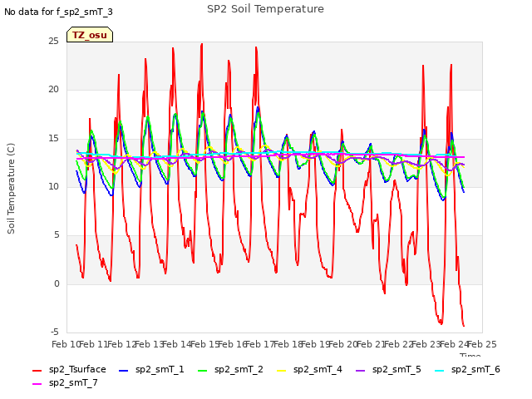
Task: Click the Feb 10 x-axis tick label
Action: [x=66, y=344]
